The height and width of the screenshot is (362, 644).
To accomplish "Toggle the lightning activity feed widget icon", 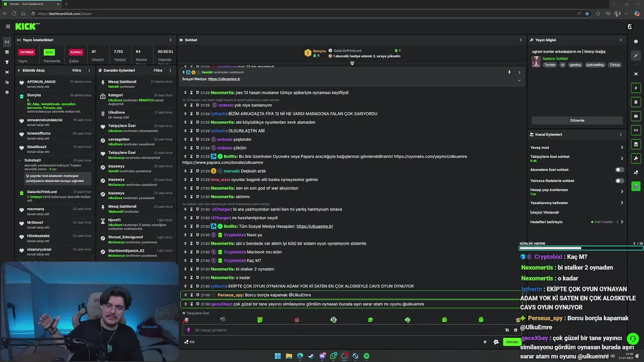I will (636, 88).
